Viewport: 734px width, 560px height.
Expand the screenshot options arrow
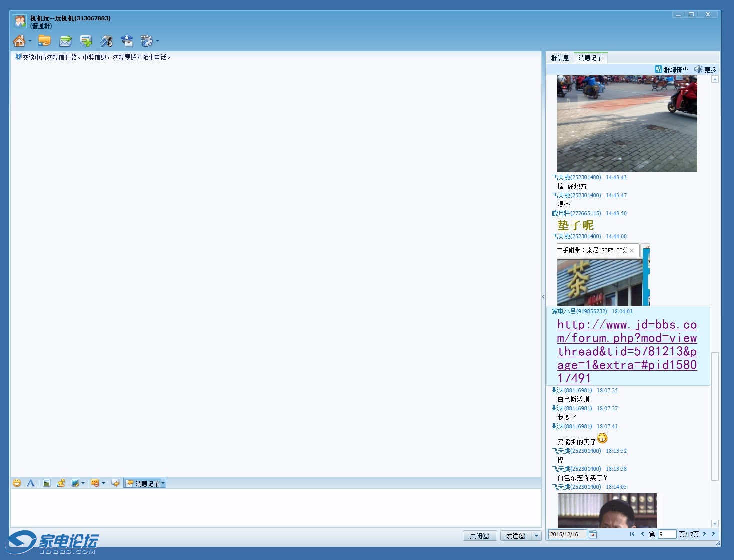pos(83,483)
